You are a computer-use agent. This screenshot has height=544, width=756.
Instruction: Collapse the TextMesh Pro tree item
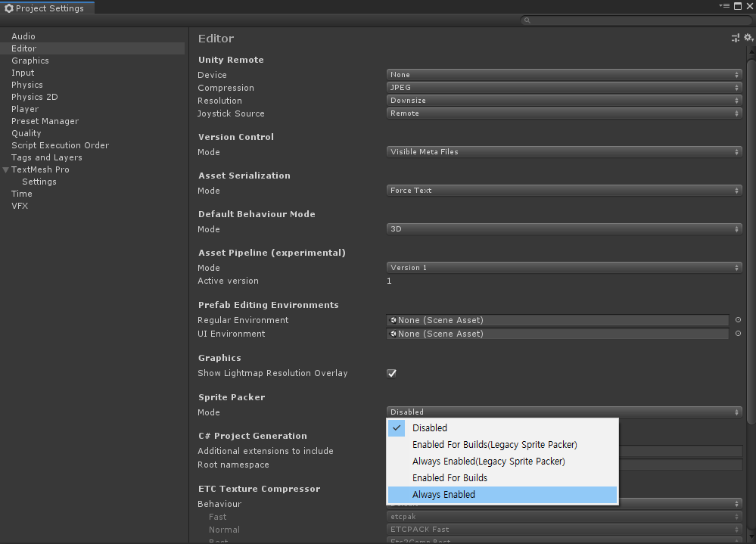pos(6,169)
